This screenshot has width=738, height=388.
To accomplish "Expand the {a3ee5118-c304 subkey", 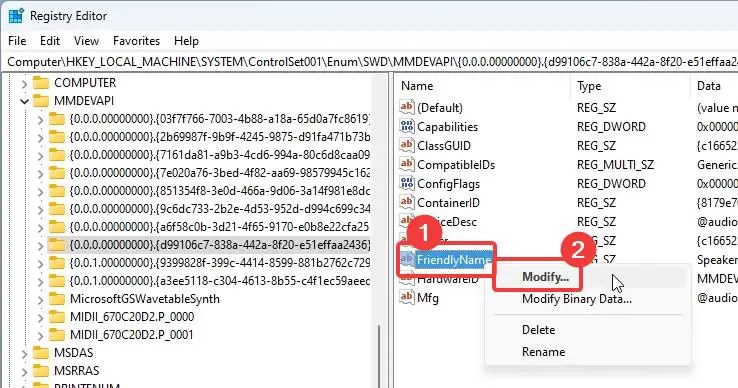I will point(40,282).
